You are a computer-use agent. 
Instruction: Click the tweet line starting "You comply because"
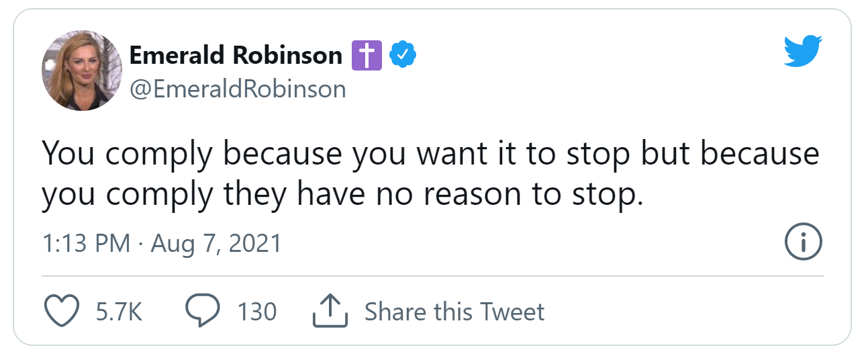pyautogui.click(x=430, y=155)
